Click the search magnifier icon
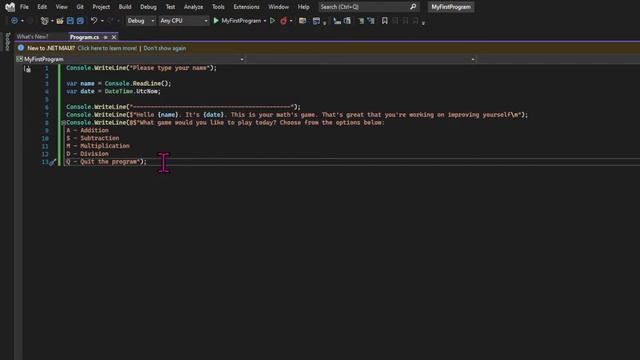This screenshot has width=640, height=360. [413, 7]
